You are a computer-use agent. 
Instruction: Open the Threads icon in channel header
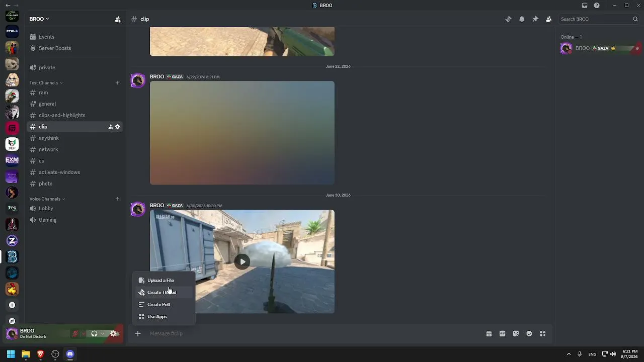(508, 19)
